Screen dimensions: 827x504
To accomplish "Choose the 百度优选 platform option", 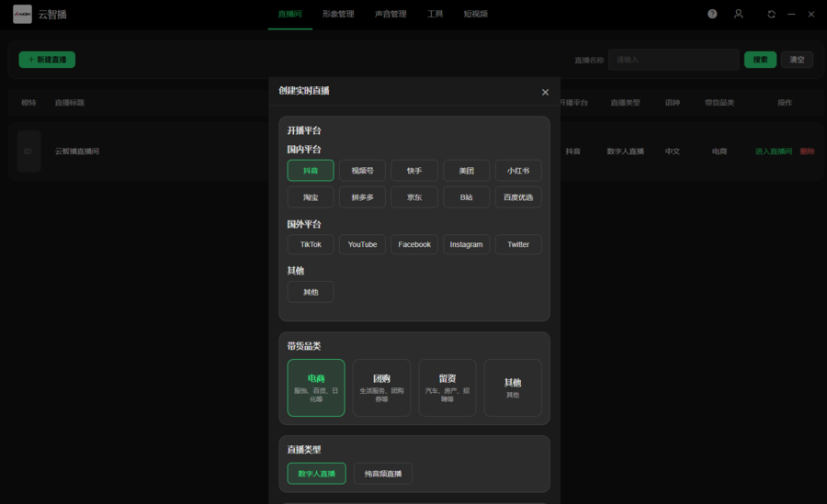I will (x=518, y=197).
